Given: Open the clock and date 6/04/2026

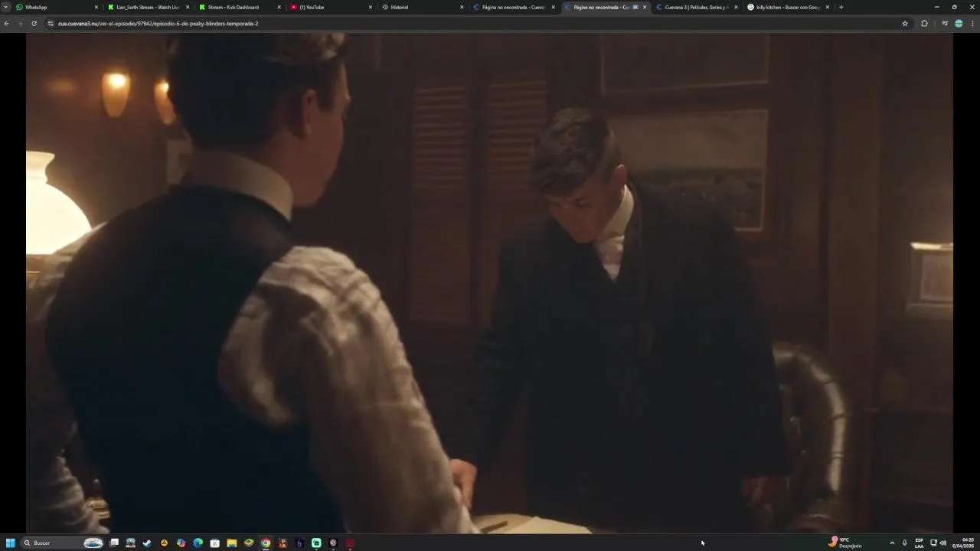Looking at the screenshot, I should pyautogui.click(x=963, y=543).
